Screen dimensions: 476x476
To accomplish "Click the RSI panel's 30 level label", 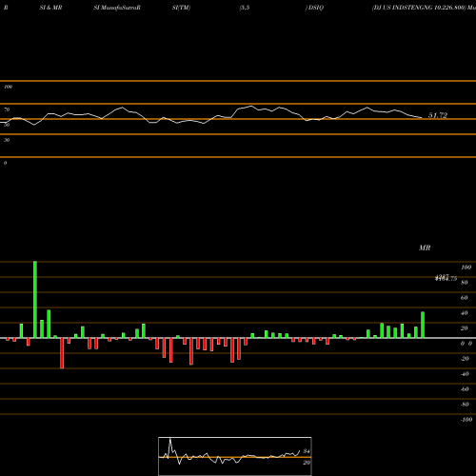I will coord(7,140).
